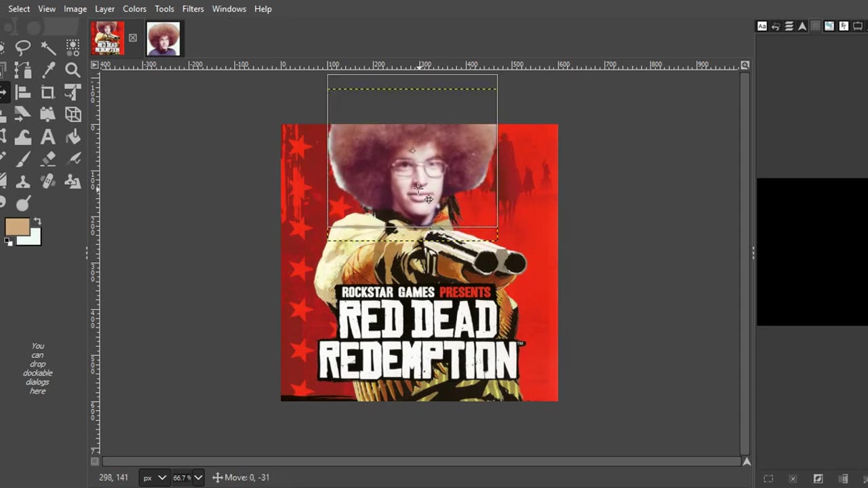Open the Windows menu

point(229,9)
